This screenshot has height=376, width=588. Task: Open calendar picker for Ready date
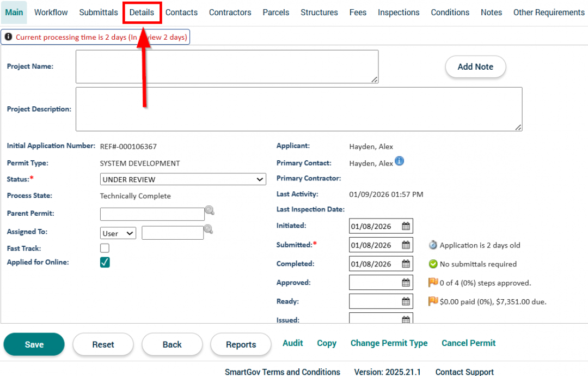point(406,301)
